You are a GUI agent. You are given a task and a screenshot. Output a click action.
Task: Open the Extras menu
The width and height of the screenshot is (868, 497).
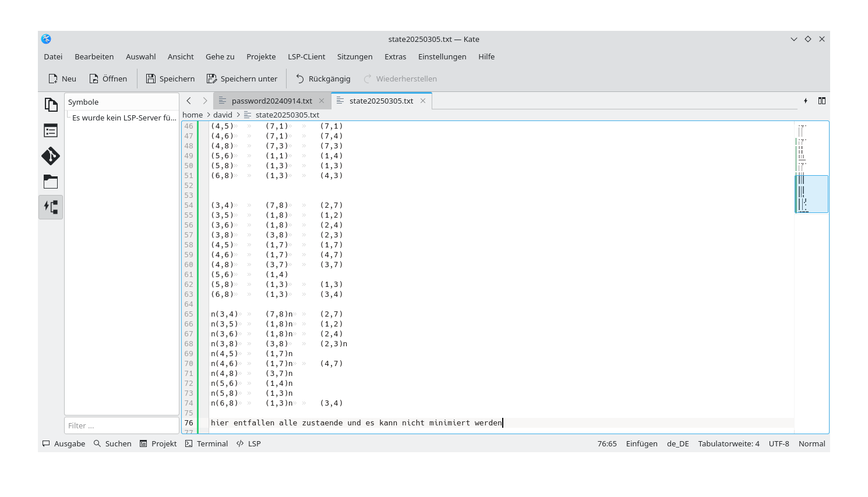click(x=395, y=56)
